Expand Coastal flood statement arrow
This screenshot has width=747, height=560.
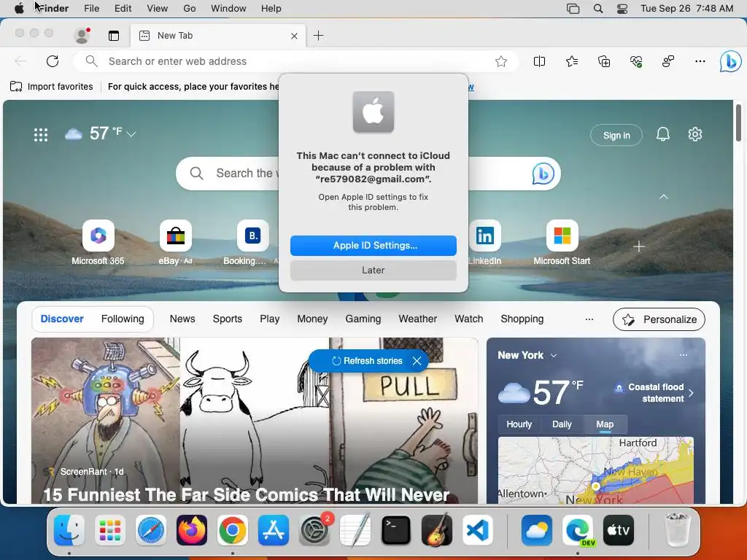tap(691, 393)
